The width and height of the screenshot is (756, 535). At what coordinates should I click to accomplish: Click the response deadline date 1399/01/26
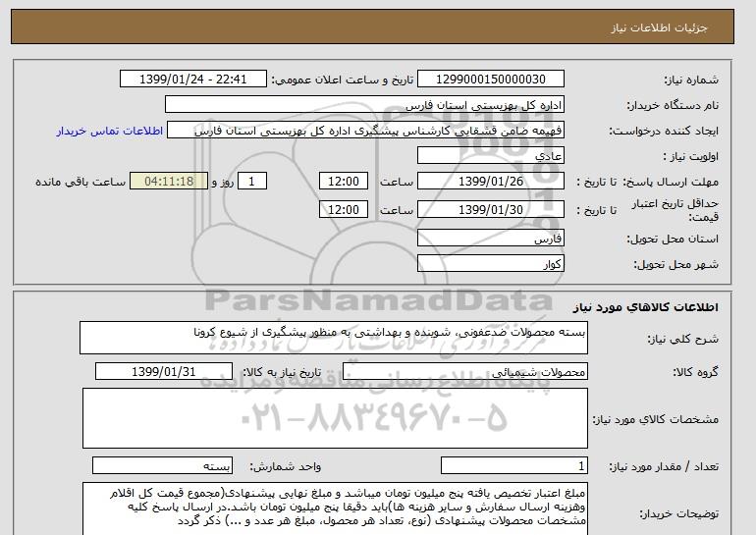[x=490, y=182]
